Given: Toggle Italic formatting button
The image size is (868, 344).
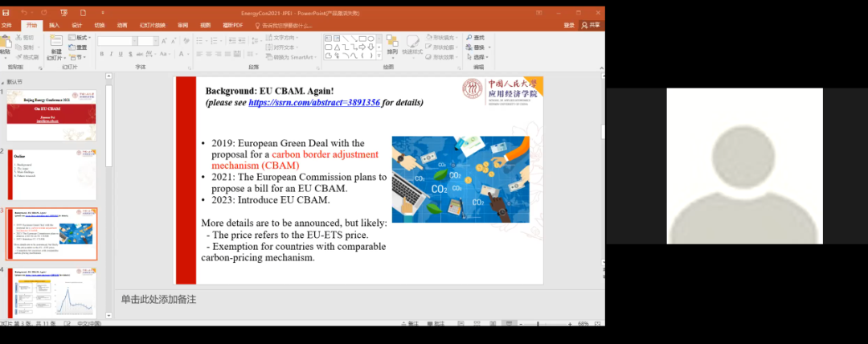Looking at the screenshot, I should coord(112,55).
